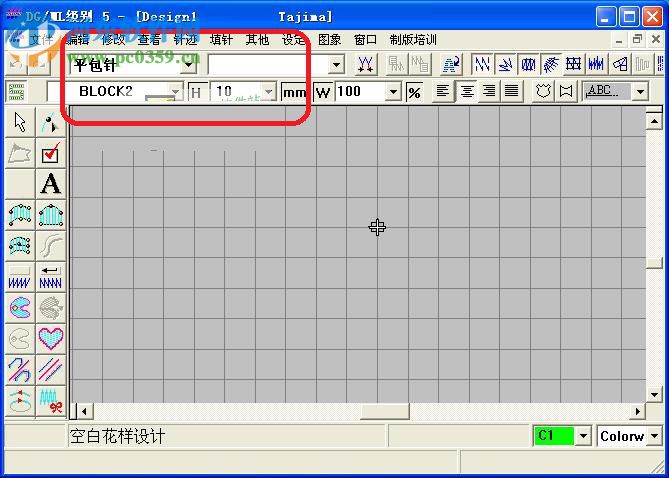
Task: Select the letter A text tool
Action: click(51, 184)
